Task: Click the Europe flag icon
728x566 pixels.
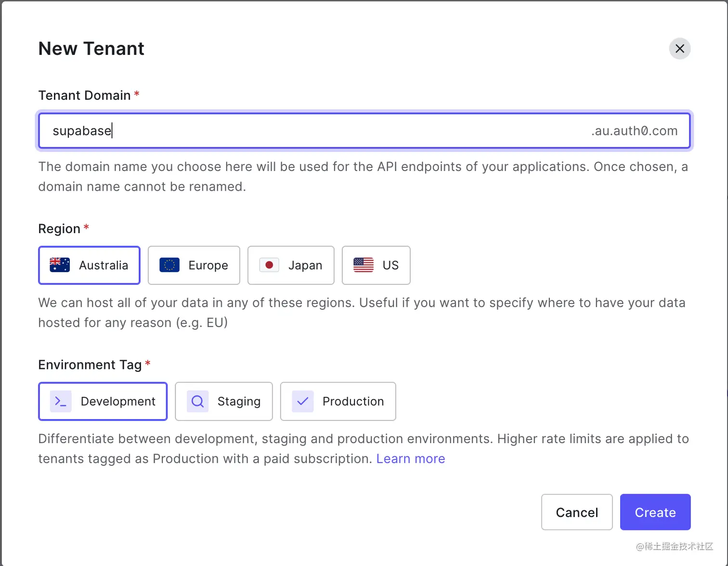Action: [x=169, y=265]
